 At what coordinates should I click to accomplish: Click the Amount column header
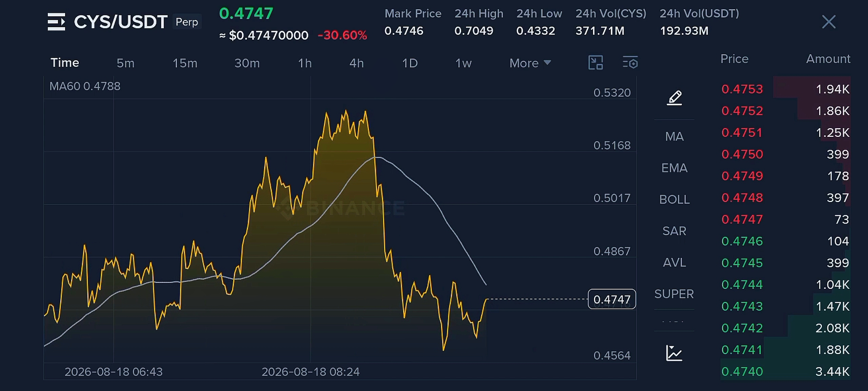(828, 59)
